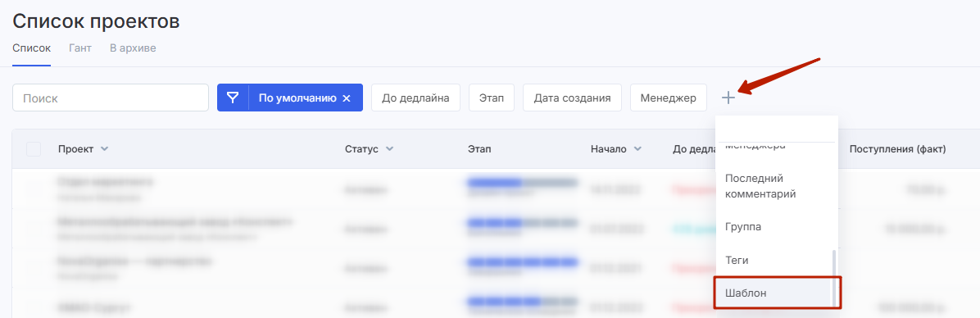Click the Этап column header
The width and height of the screenshot is (980, 318).
pos(479,149)
